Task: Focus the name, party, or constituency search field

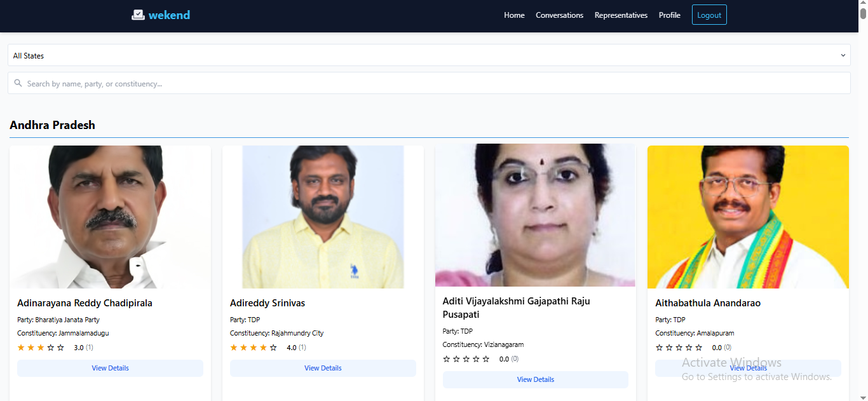Action: click(429, 83)
